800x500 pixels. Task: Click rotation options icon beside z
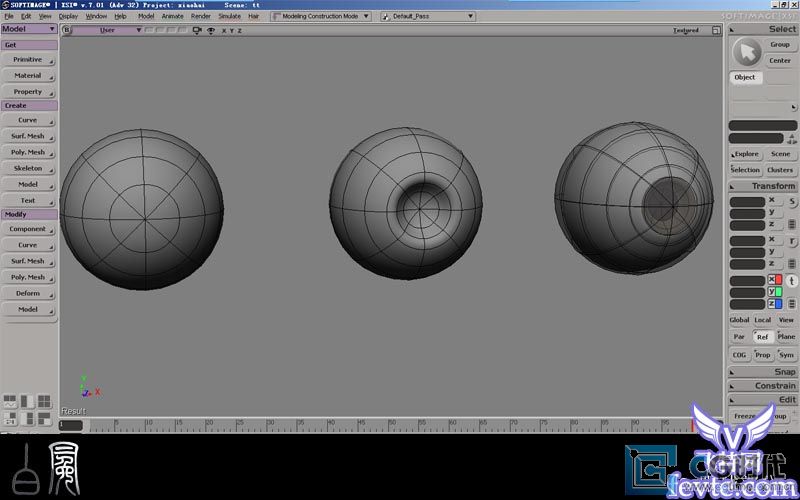point(792,264)
